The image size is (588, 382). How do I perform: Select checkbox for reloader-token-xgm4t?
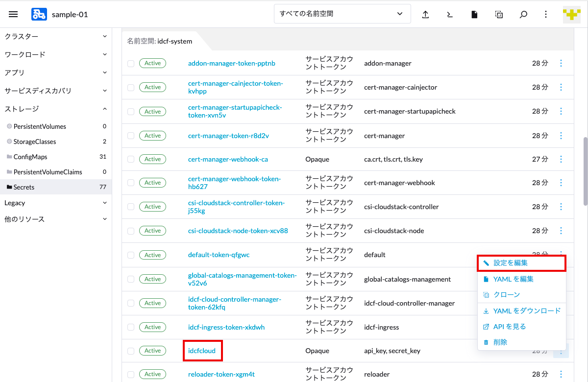tap(131, 374)
